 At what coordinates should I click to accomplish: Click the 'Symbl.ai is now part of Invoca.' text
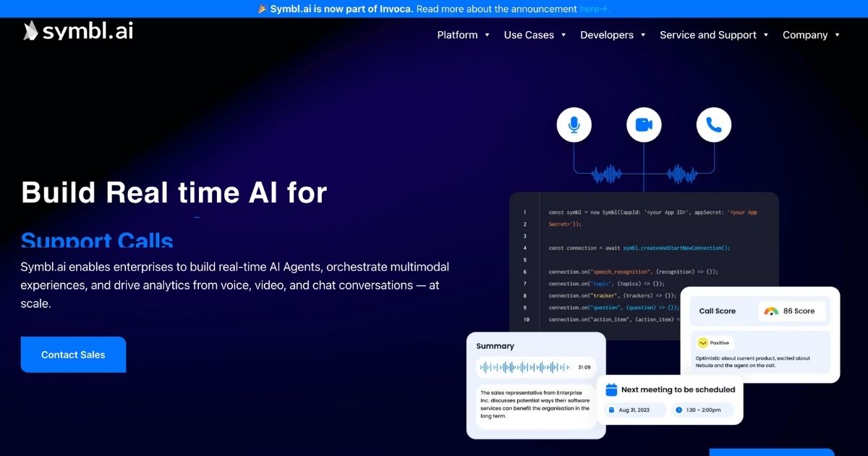[x=342, y=9]
